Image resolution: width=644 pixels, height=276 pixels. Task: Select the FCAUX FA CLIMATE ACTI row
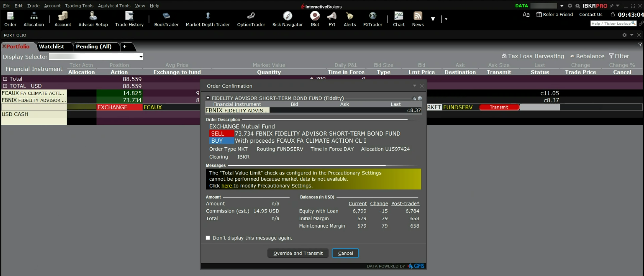34,93
